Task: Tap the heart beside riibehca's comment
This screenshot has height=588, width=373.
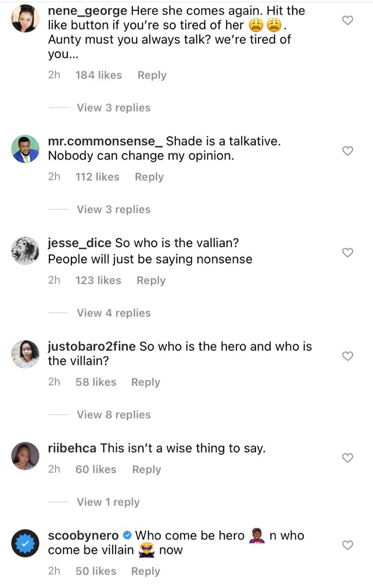Action: tap(347, 458)
